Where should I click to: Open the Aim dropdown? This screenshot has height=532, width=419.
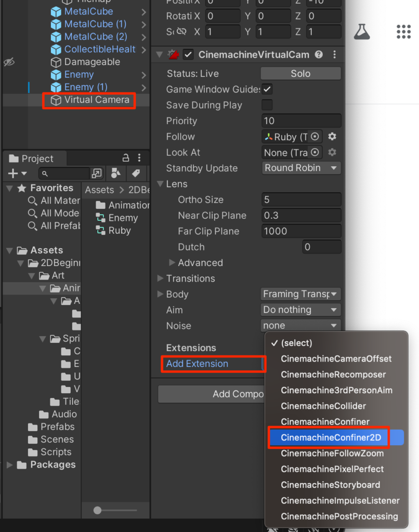tap(300, 310)
